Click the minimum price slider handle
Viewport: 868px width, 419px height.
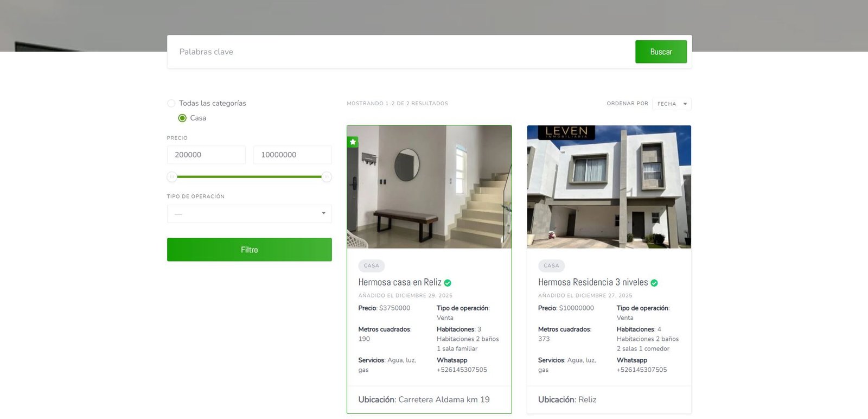point(172,176)
